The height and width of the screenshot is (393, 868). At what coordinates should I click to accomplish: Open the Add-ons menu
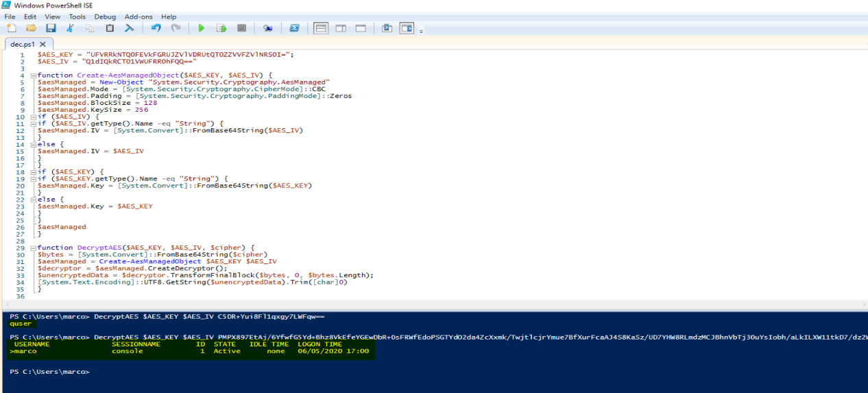click(x=138, y=16)
